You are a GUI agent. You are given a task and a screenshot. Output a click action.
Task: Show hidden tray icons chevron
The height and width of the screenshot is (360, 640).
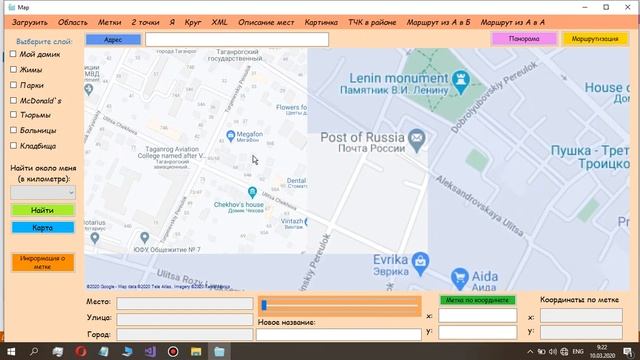click(x=530, y=351)
